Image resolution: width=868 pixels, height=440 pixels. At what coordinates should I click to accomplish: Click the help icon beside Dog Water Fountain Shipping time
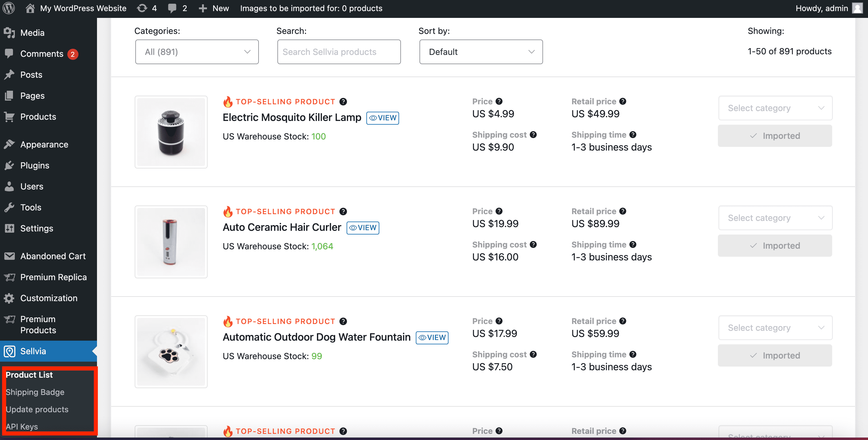coord(633,354)
